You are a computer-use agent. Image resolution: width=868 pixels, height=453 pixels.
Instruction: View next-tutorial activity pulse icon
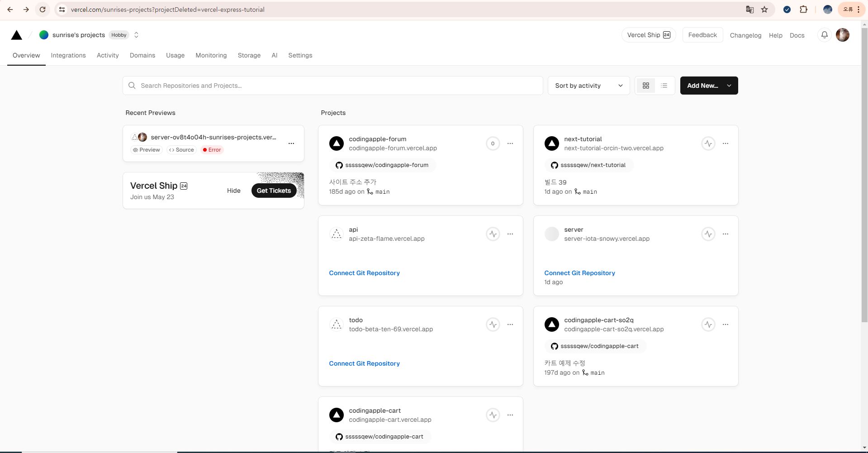pos(708,143)
